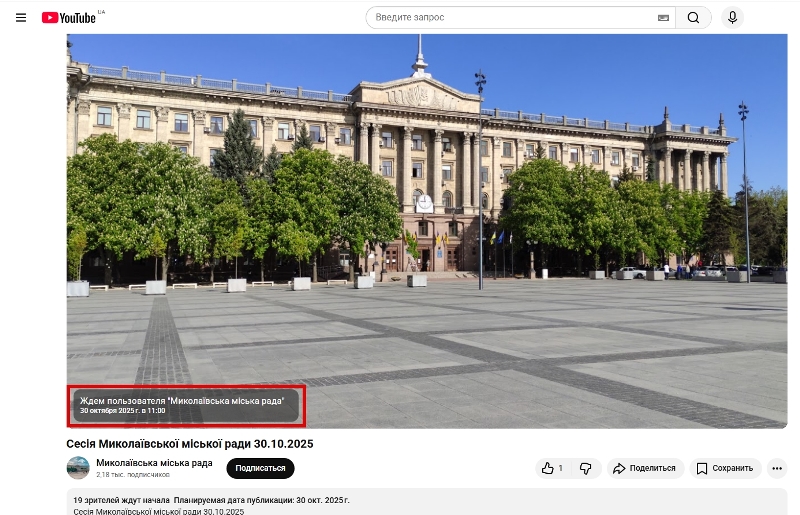Focus the Введите запрос search field
The height and width of the screenshot is (515, 800).
pos(510,18)
